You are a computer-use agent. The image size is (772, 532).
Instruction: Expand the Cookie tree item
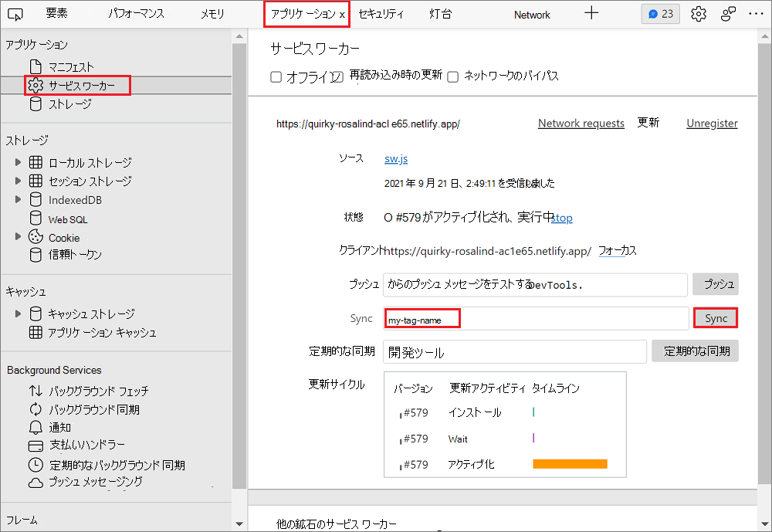(x=17, y=236)
